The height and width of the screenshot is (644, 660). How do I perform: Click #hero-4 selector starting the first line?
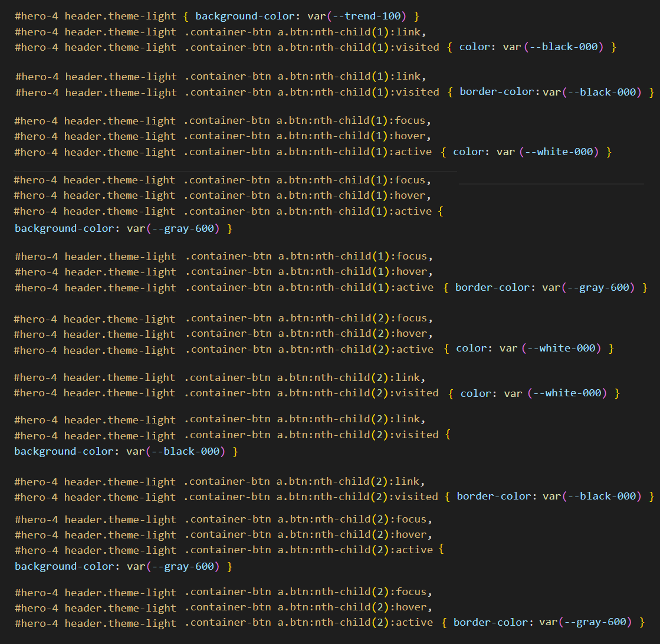37,16
